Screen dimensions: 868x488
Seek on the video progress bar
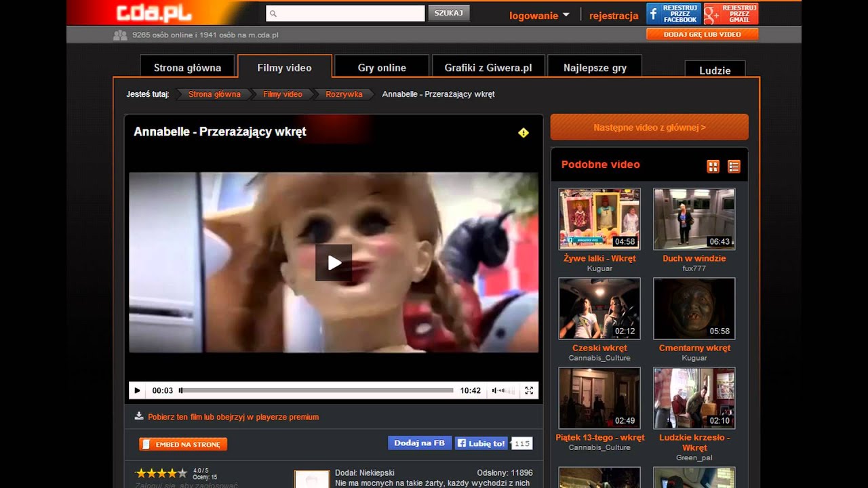(317, 390)
